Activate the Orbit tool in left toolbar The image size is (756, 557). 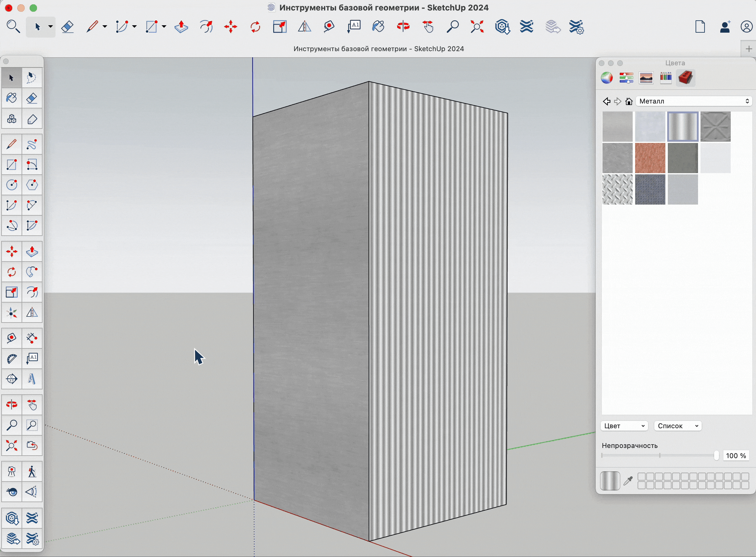[11, 404]
